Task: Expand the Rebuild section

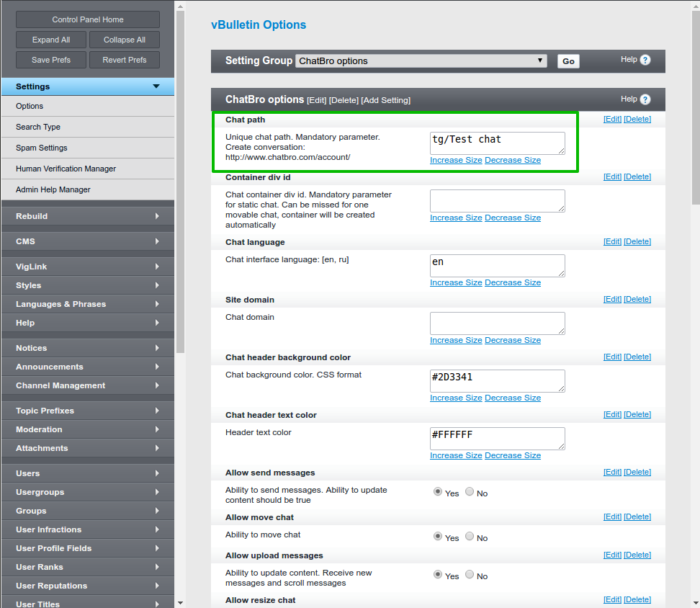Action: (88, 216)
